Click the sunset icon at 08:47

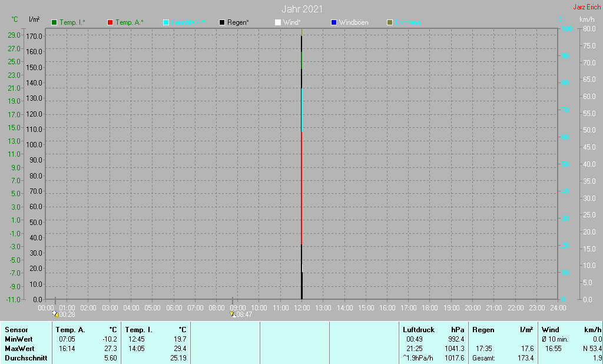point(233,314)
